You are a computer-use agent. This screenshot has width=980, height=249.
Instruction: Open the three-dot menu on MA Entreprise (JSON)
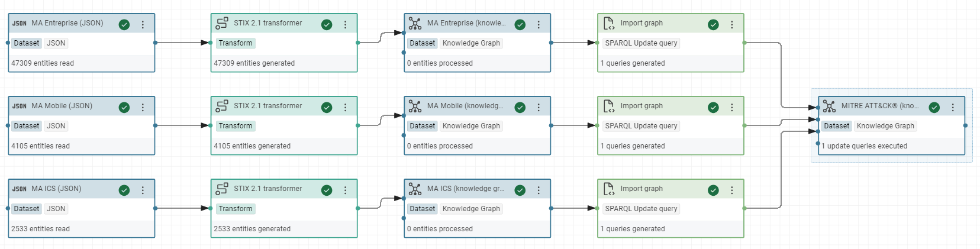(143, 24)
